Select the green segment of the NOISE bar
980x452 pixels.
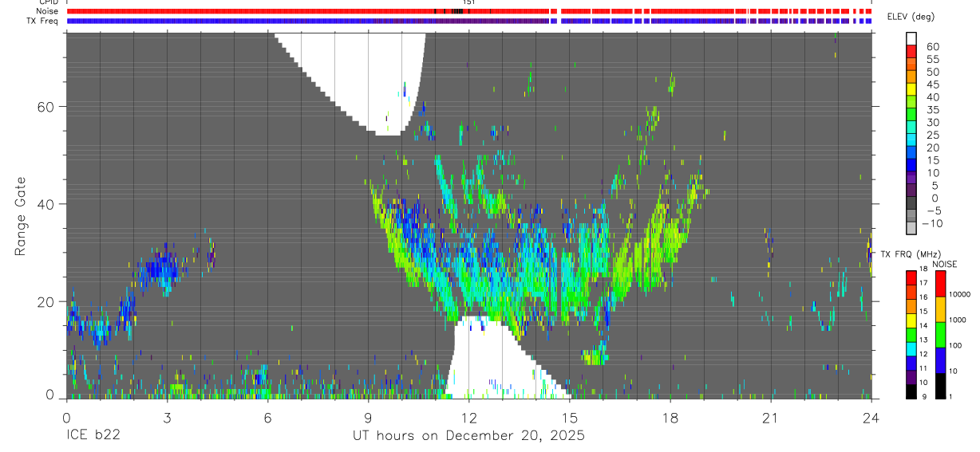coord(940,335)
